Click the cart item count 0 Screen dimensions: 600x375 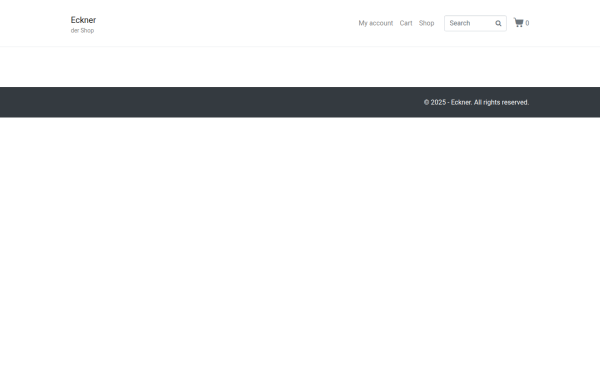527,23
